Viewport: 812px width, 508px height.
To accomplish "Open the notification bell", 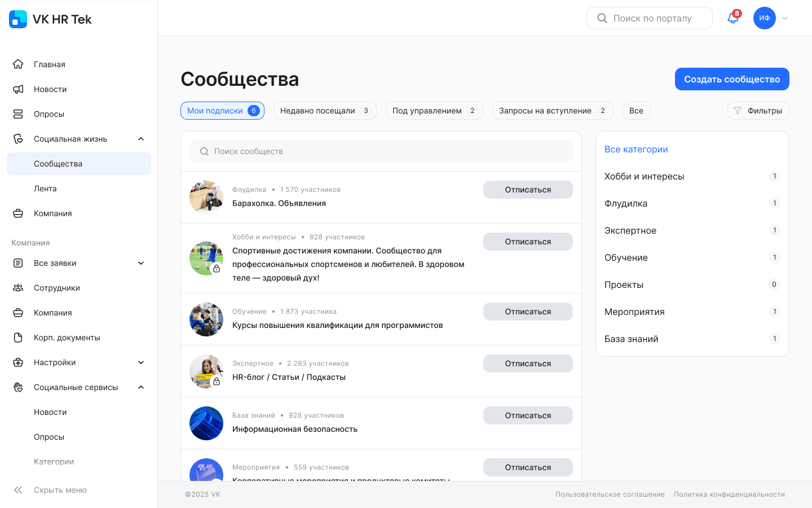I will pos(732,18).
